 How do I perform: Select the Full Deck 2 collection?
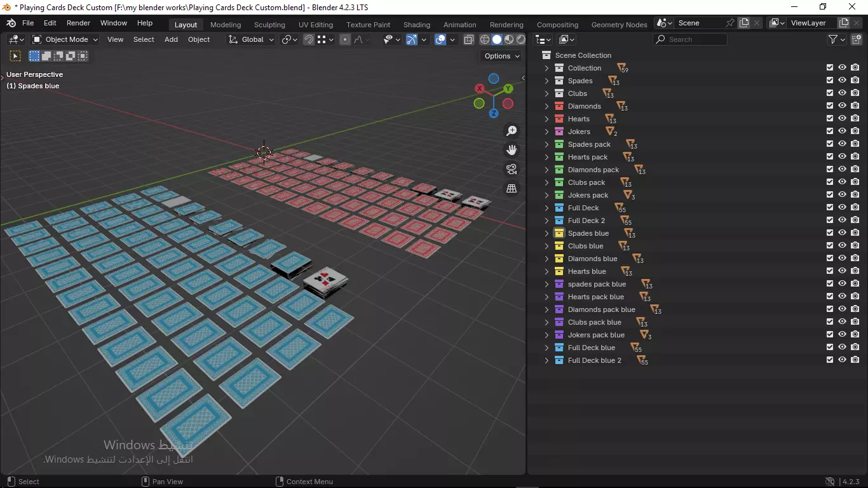pos(587,220)
